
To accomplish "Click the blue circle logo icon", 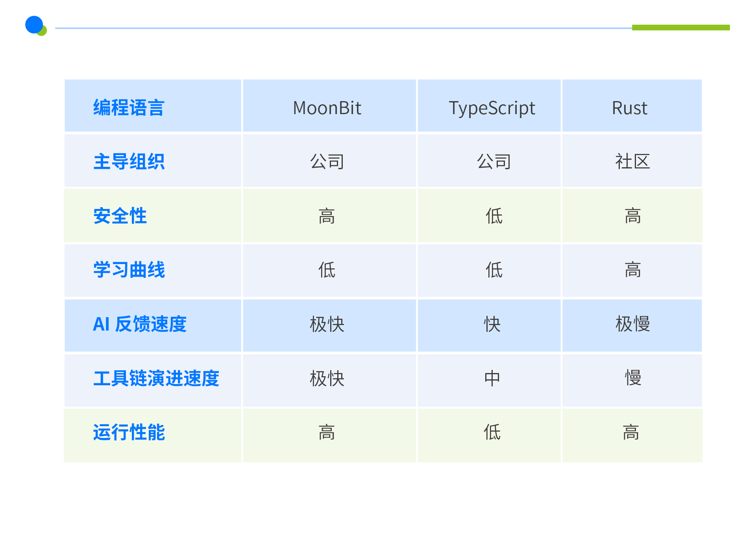I will 34,25.
